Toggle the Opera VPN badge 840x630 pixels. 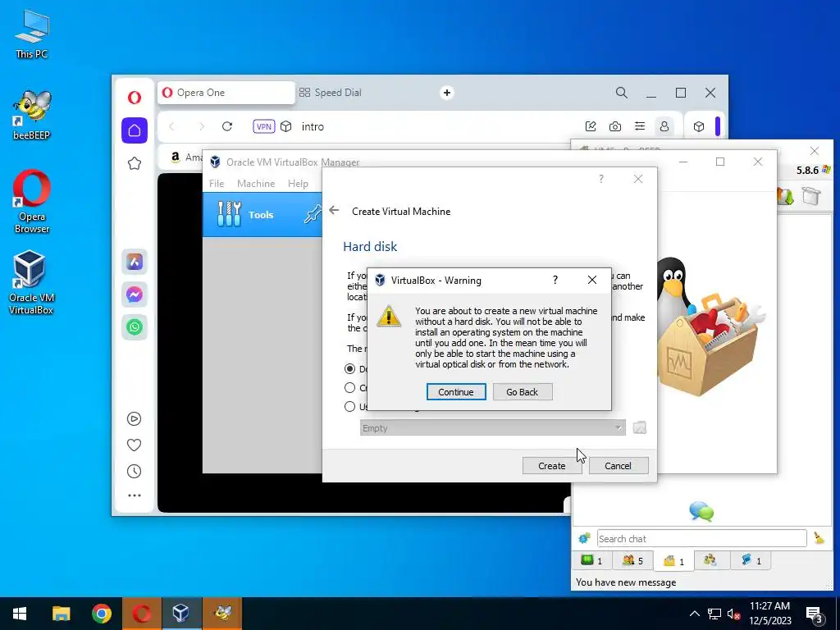pos(264,126)
